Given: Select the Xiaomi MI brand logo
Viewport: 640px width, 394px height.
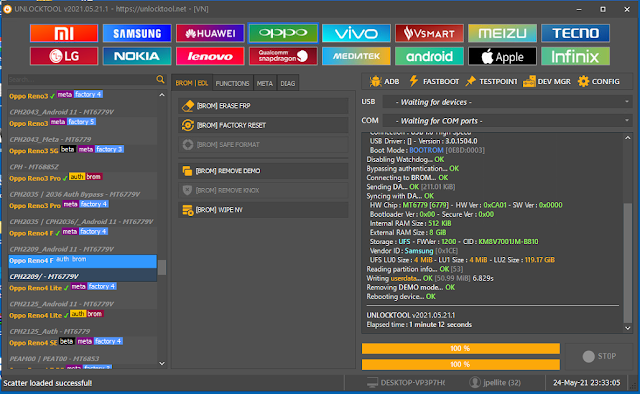Looking at the screenshot, I should tap(64, 33).
